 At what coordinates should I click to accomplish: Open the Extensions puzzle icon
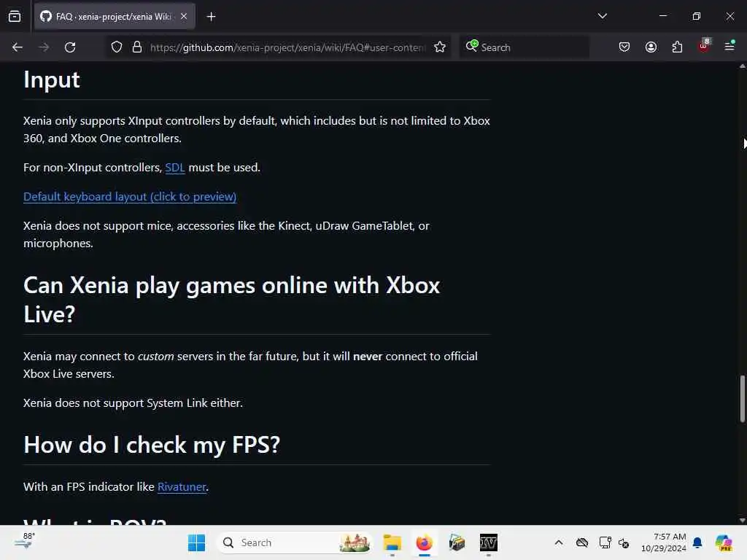tap(677, 47)
